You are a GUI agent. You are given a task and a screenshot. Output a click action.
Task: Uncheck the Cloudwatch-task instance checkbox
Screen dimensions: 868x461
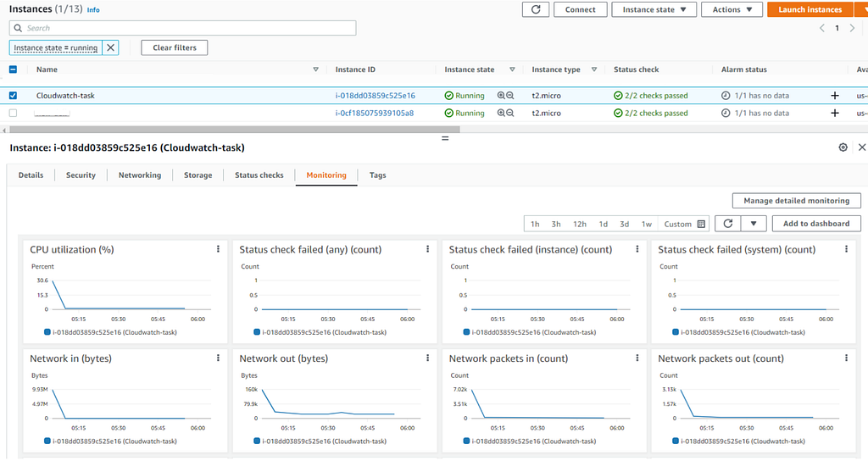point(13,95)
